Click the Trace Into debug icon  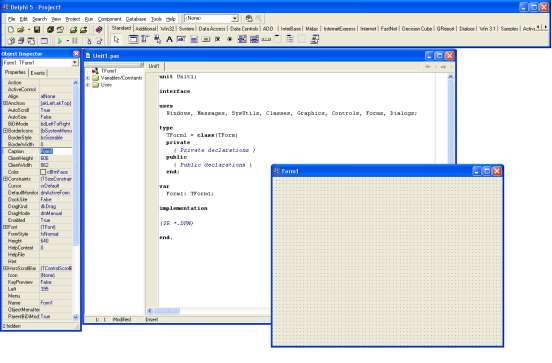[x=89, y=41]
